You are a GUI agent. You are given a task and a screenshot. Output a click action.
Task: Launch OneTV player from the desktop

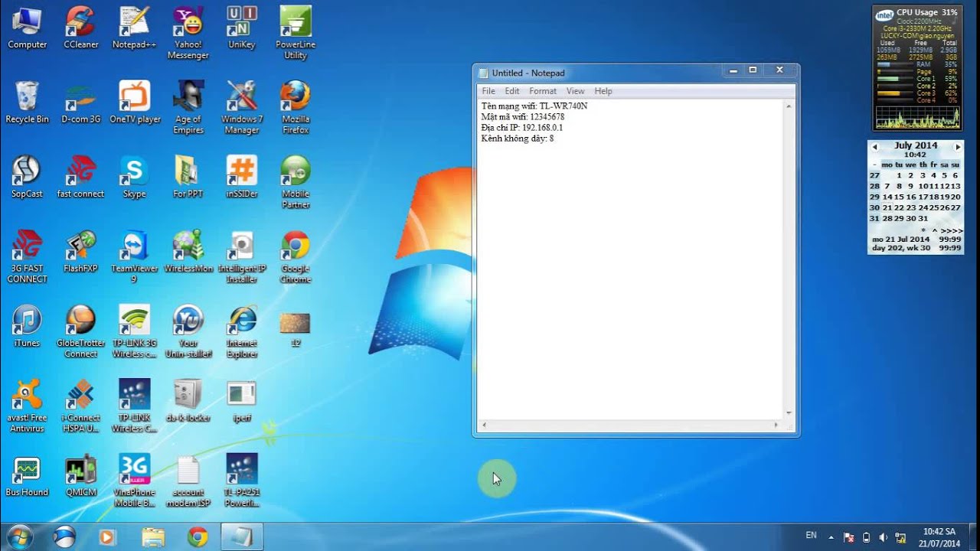[x=135, y=103]
